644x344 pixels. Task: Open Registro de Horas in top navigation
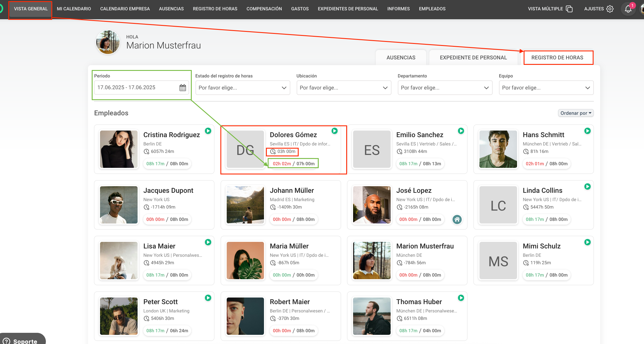click(x=215, y=9)
